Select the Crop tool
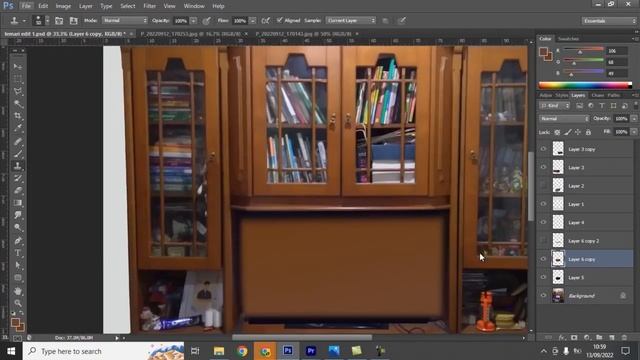The height and width of the screenshot is (360, 640). (x=18, y=116)
